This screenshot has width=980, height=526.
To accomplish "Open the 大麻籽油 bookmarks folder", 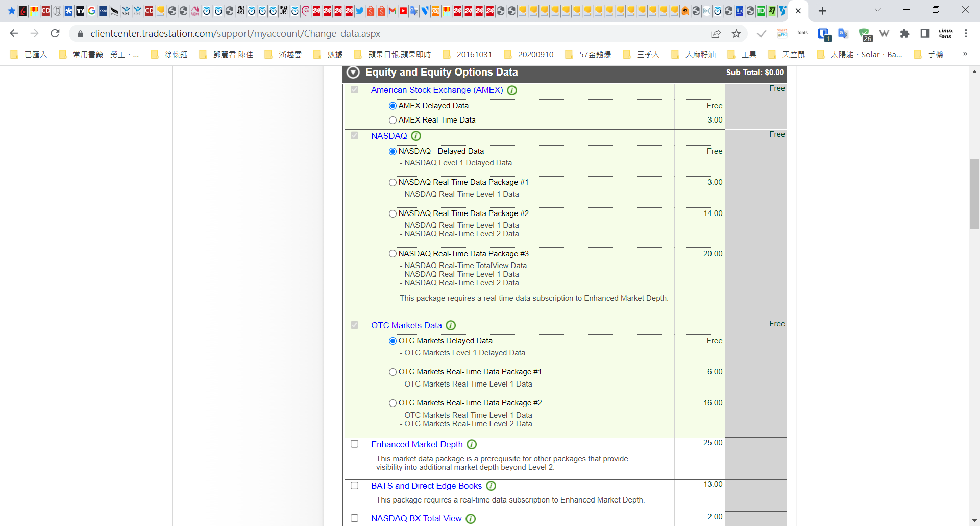I will (693, 54).
